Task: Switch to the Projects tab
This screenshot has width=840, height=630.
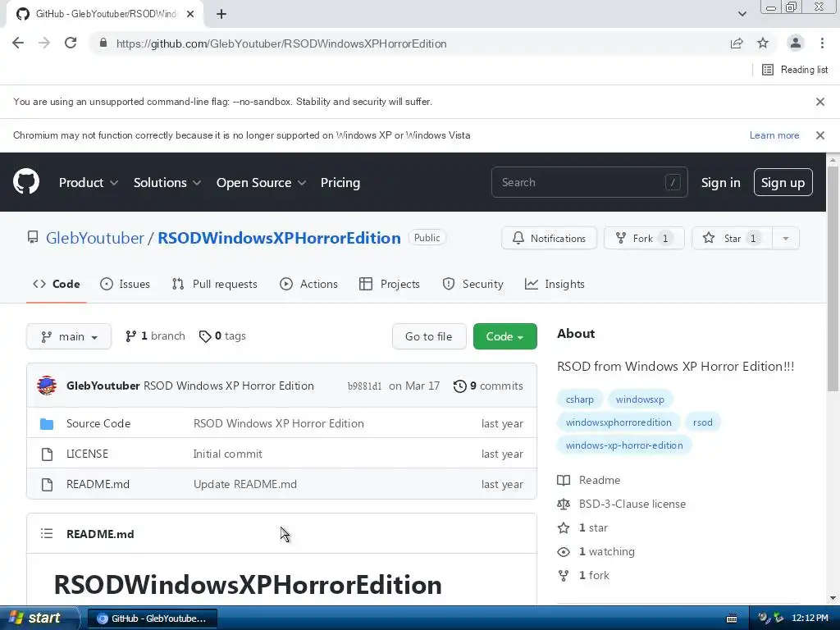Action: point(390,284)
